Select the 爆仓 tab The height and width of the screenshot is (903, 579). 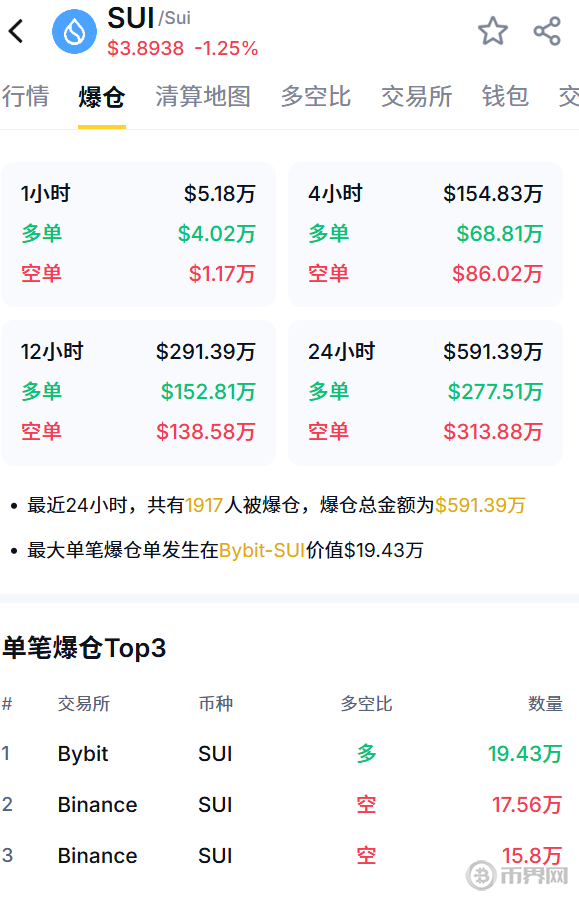(102, 97)
